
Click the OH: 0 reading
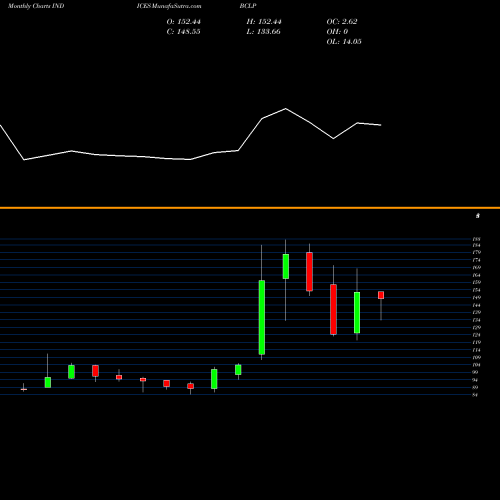point(337,32)
